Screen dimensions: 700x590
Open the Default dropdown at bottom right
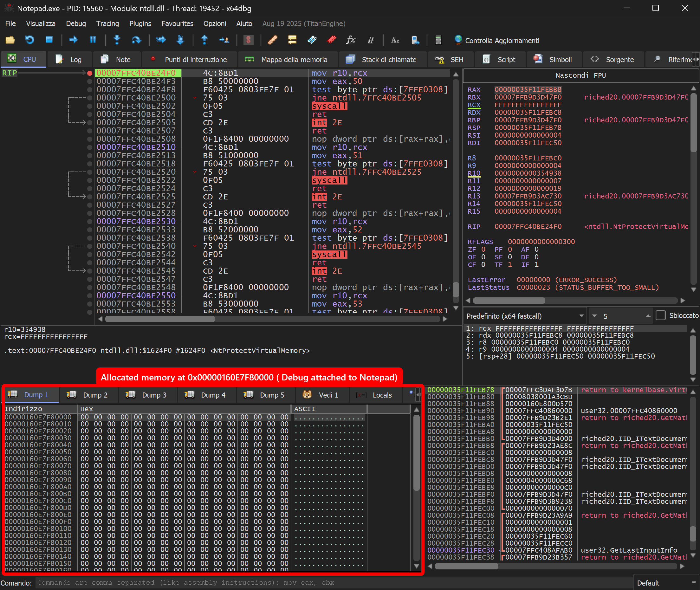pyautogui.click(x=665, y=582)
